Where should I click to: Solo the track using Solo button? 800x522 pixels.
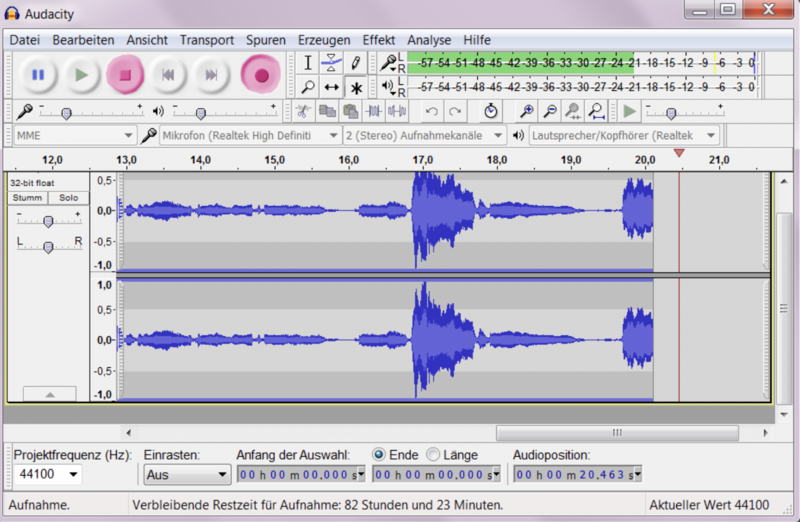click(x=68, y=198)
